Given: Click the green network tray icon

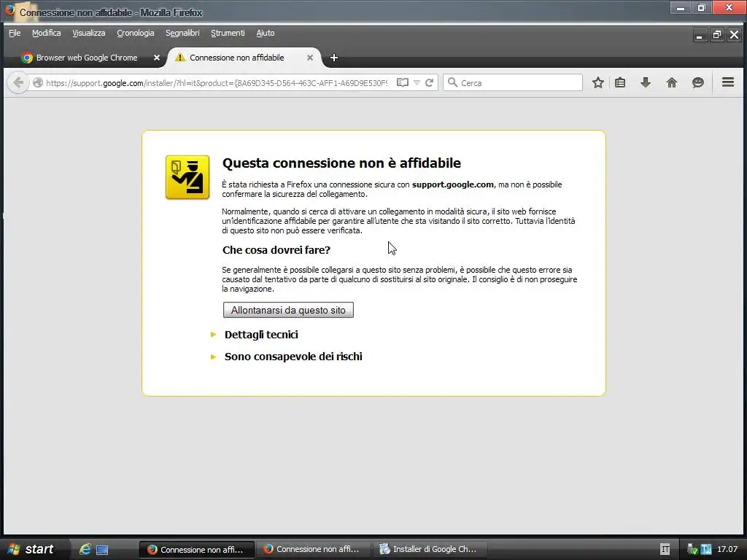Looking at the screenshot, I should point(693,550).
